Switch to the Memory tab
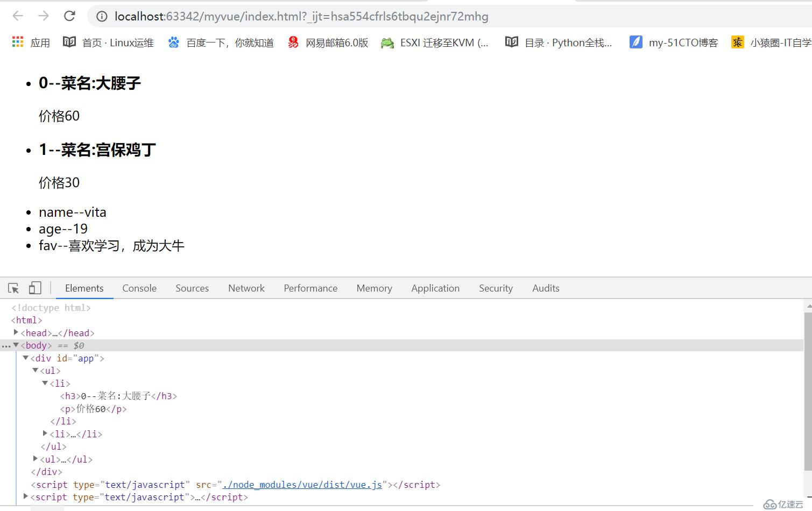Image resolution: width=812 pixels, height=511 pixels. (374, 288)
